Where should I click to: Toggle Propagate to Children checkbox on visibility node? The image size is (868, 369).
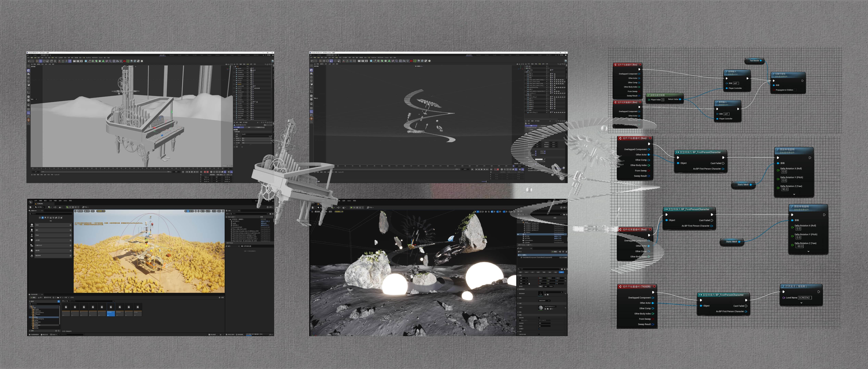point(796,90)
